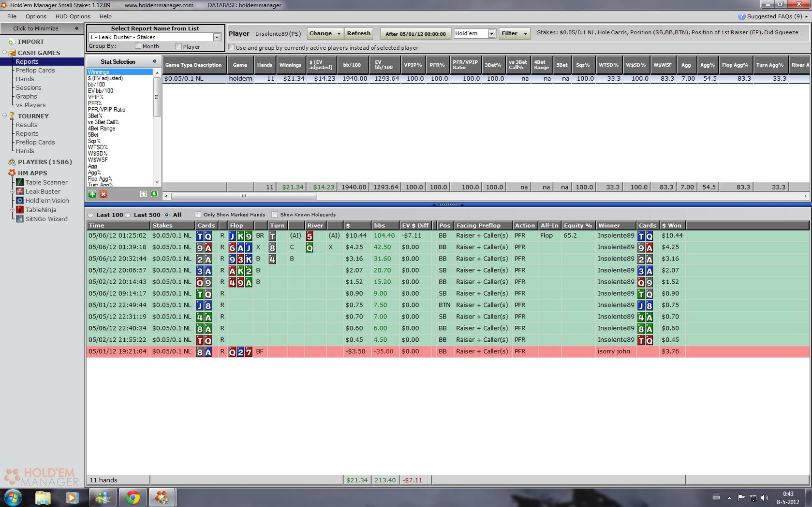812x507 pixels.
Task: Open Windows Explorer from the taskbar
Action: [x=43, y=497]
